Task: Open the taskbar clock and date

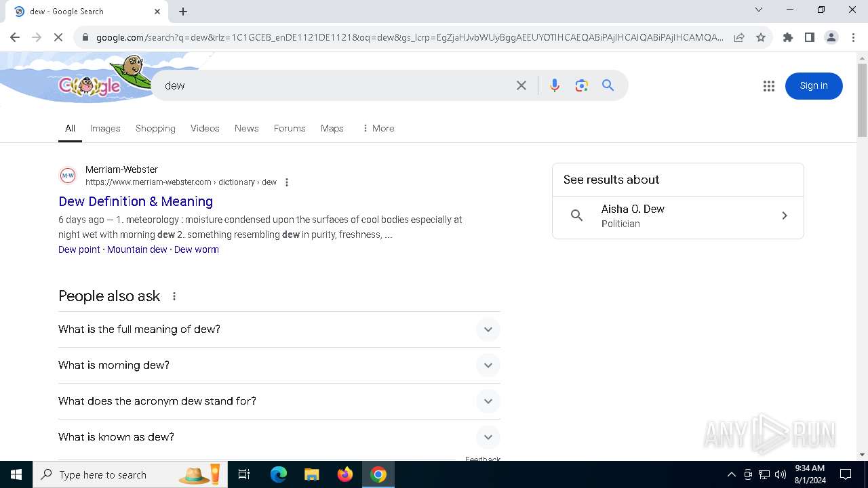Action: click(x=810, y=474)
